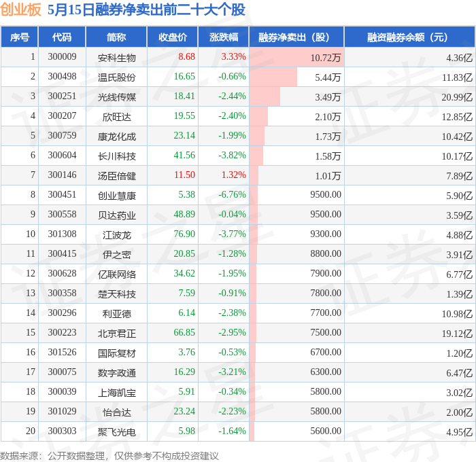The image size is (476, 462).
Task: Click the -6.76% change value
Action: (x=232, y=195)
